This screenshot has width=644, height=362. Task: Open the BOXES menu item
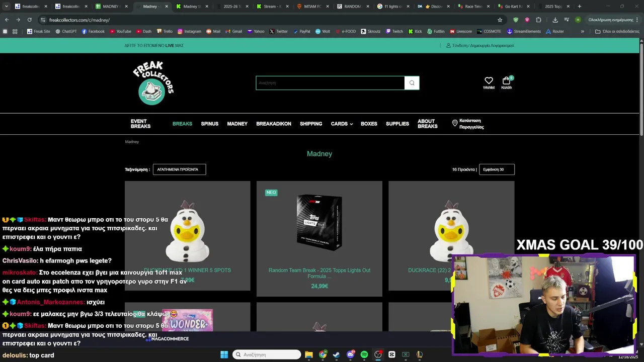tap(369, 124)
